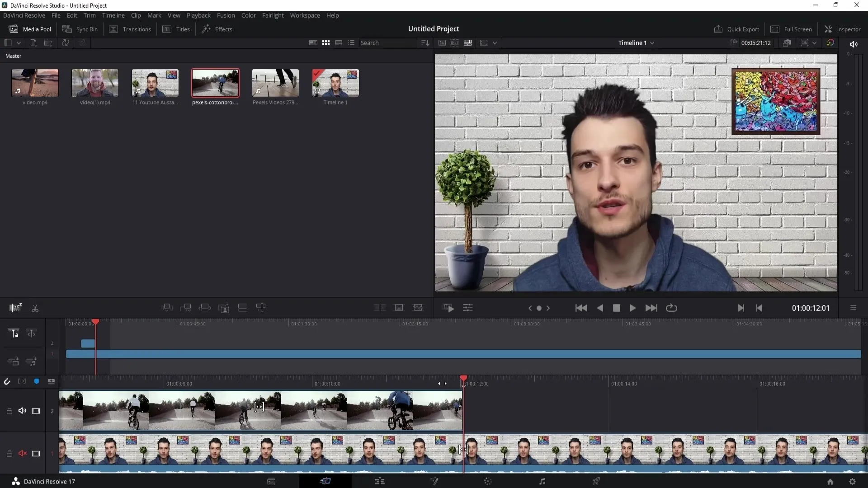This screenshot has width=868, height=488.
Task: Toggle mute on Video Track 2
Action: pyautogui.click(x=22, y=411)
